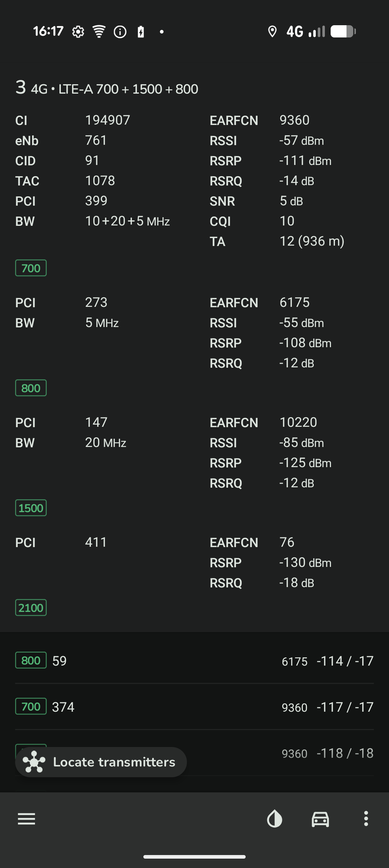Select the 700 band badge under BW
Image resolution: width=389 pixels, height=868 pixels.
tap(31, 268)
